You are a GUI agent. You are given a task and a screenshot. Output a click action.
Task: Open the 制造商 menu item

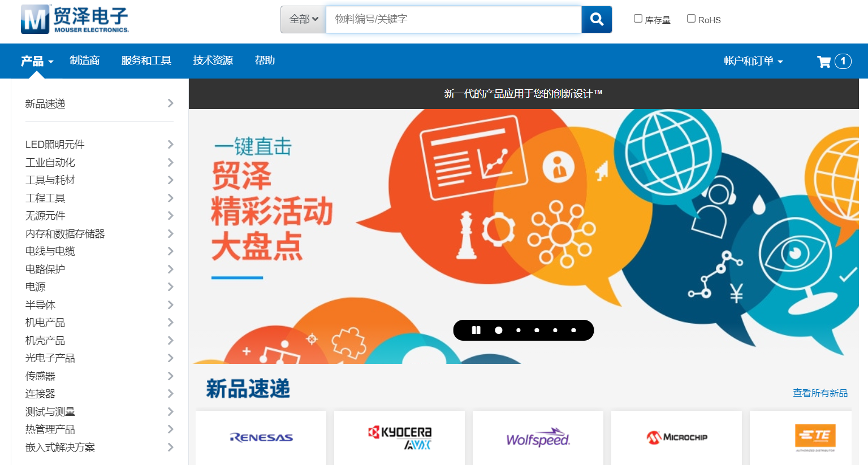(x=85, y=60)
